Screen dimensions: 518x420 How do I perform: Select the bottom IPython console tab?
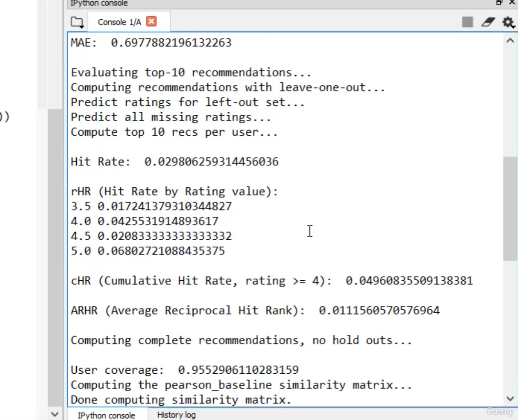click(106, 415)
